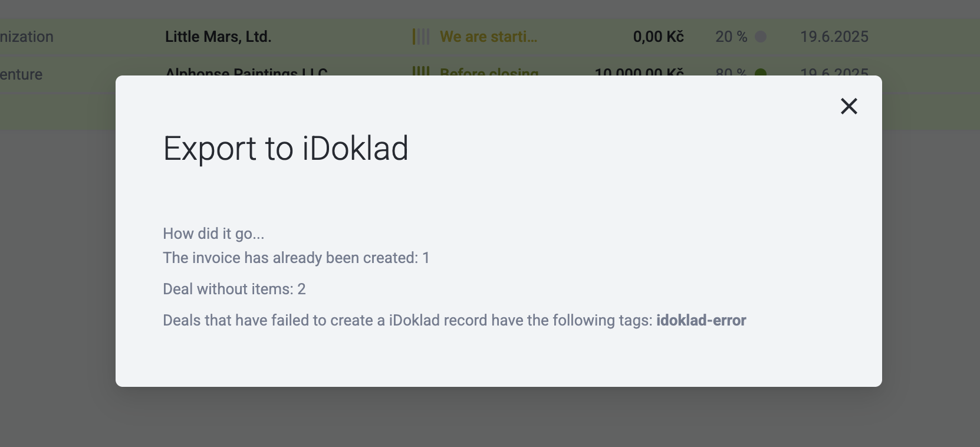This screenshot has width=980, height=447.
Task: Select the idoklad-error tag in the dialog
Action: pos(701,320)
